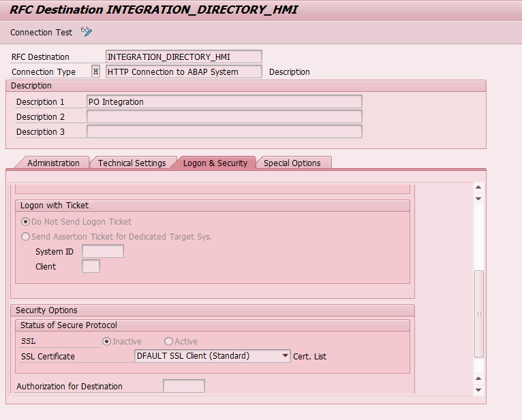Click the Security Options section header
This screenshot has width=522, height=420.
point(213,310)
